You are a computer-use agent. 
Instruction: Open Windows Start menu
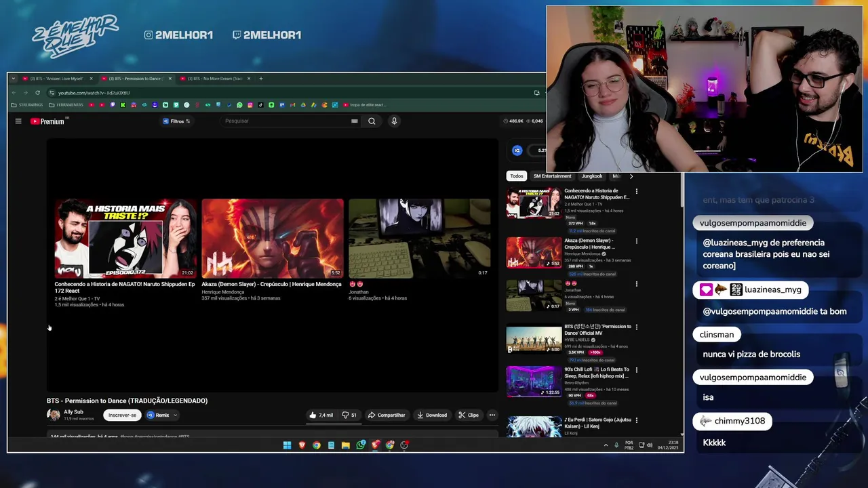pyautogui.click(x=287, y=445)
